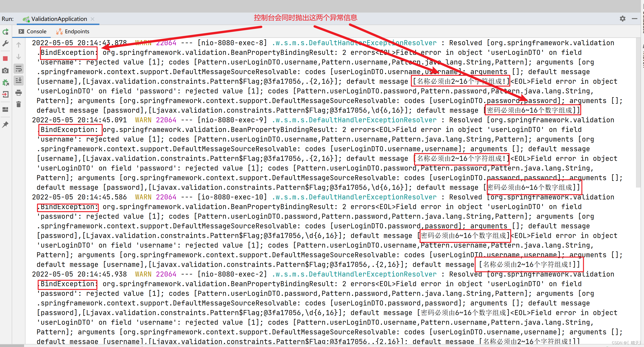Click the Exit application icon
Screen dimensions: 644x347
coord(5,95)
